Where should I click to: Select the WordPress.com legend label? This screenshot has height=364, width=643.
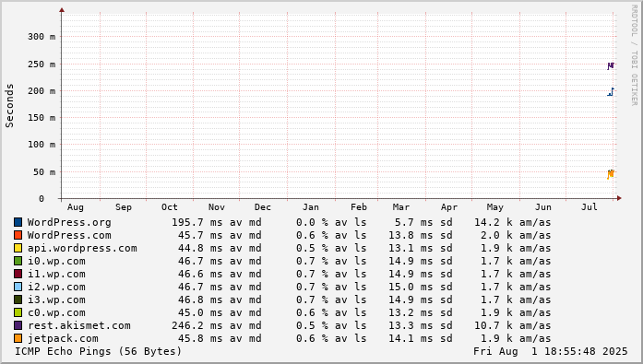click(x=69, y=235)
